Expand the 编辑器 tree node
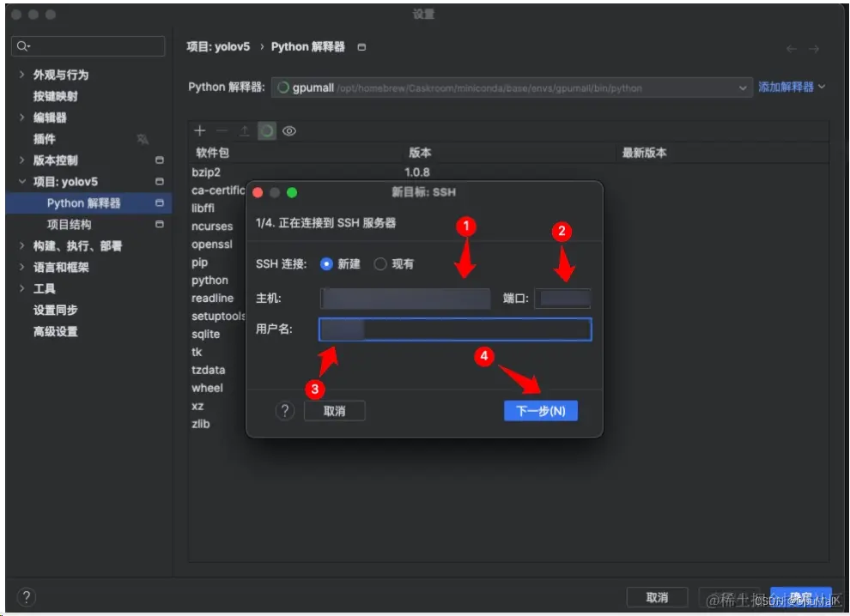 click(x=21, y=118)
